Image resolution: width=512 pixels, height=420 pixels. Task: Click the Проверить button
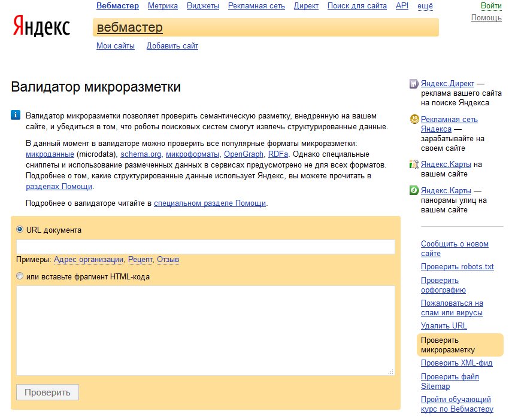click(x=48, y=392)
